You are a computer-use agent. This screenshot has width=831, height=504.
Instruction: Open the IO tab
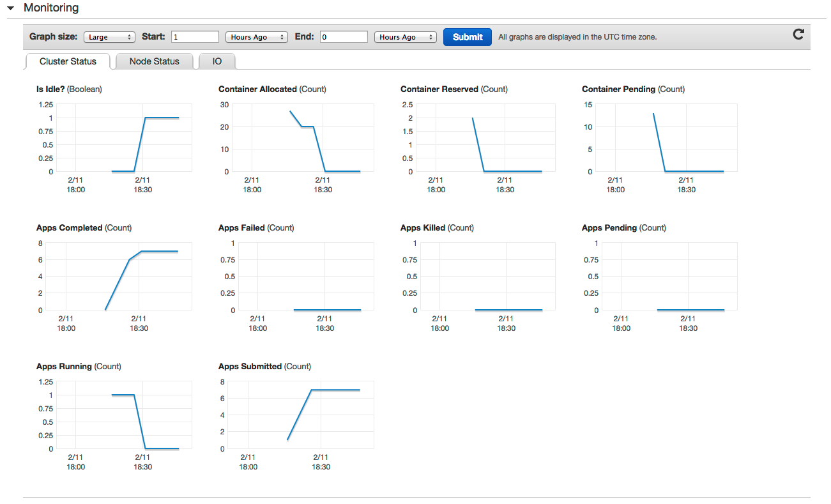[217, 61]
